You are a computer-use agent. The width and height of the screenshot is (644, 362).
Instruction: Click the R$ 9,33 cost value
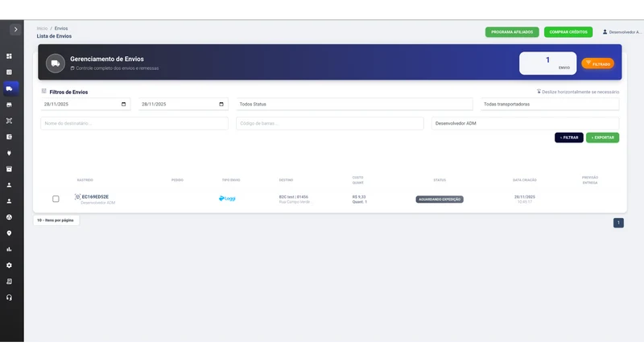tap(359, 197)
